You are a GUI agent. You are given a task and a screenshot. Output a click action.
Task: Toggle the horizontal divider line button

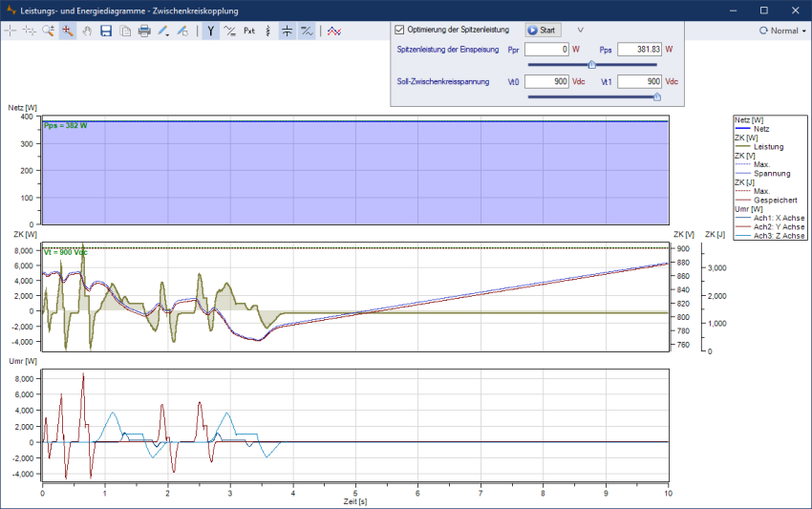pos(287,31)
